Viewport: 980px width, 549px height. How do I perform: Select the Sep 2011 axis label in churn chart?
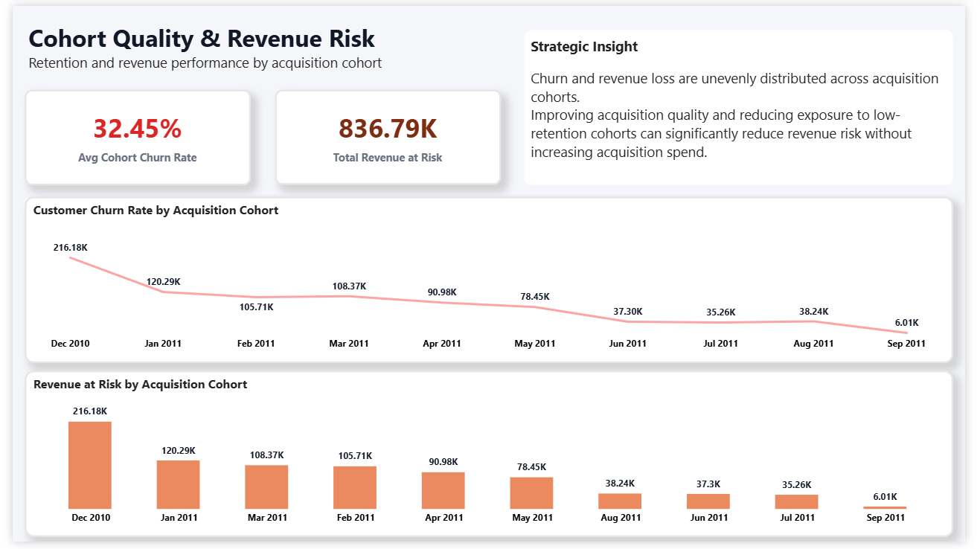tap(906, 343)
